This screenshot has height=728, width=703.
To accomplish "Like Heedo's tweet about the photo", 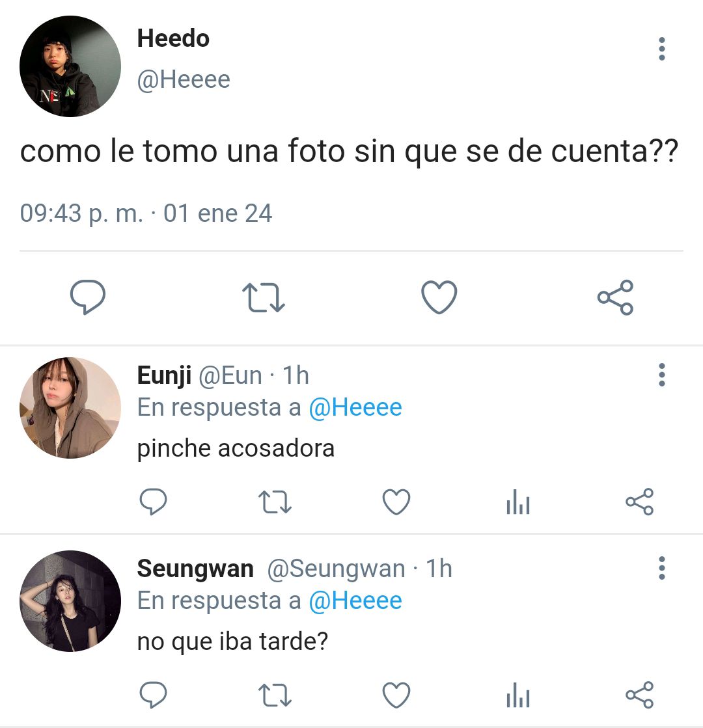I will pyautogui.click(x=439, y=297).
